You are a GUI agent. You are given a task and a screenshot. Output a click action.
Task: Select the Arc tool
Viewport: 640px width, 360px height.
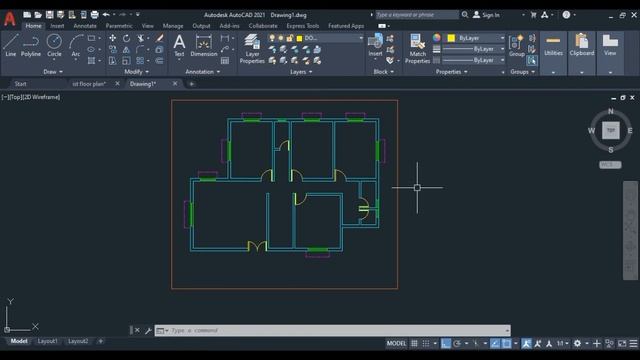pyautogui.click(x=76, y=45)
